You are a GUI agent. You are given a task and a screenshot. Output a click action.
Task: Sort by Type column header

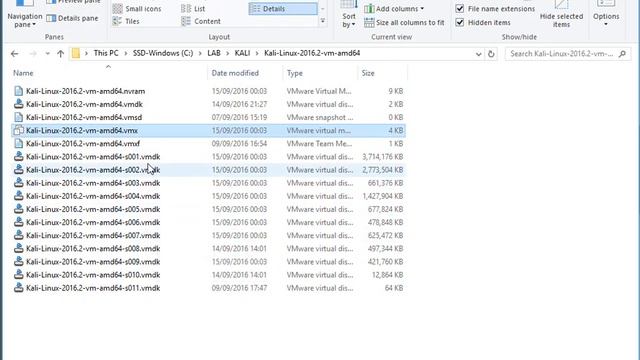click(295, 73)
